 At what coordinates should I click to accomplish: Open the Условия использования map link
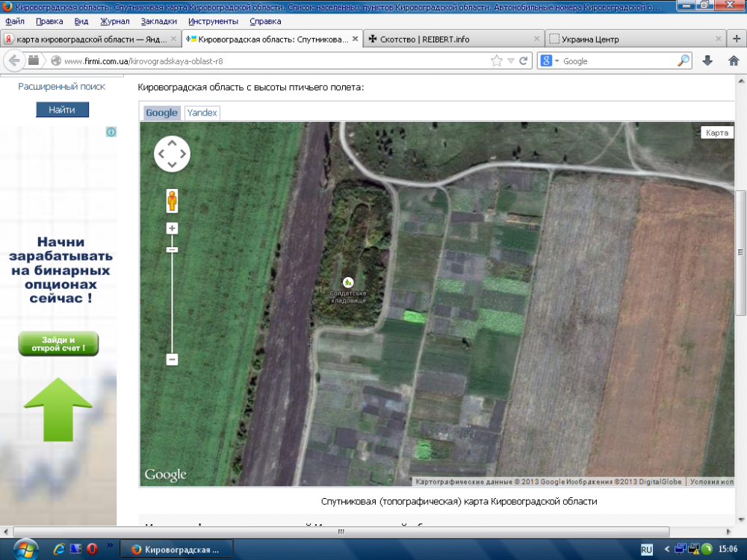(x=711, y=482)
